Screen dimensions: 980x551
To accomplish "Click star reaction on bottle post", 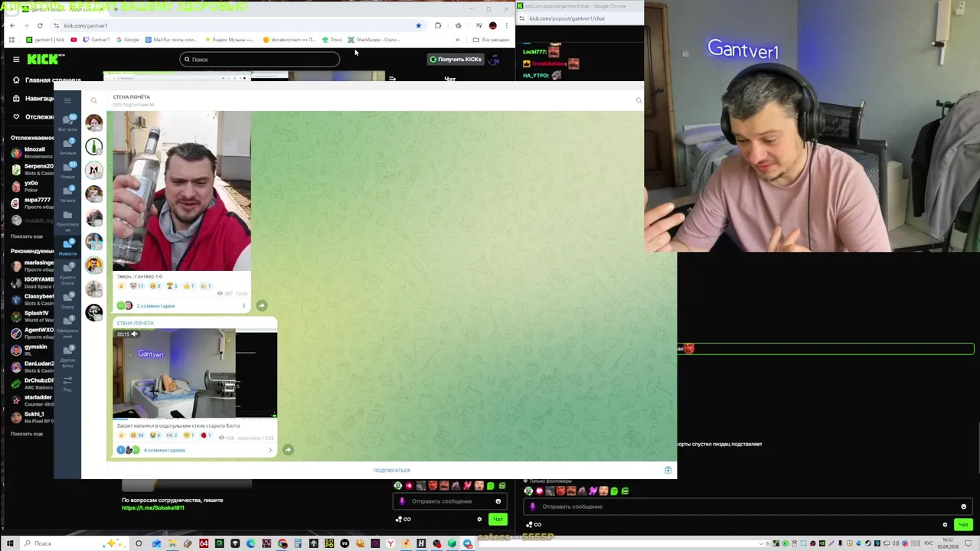I will (121, 285).
